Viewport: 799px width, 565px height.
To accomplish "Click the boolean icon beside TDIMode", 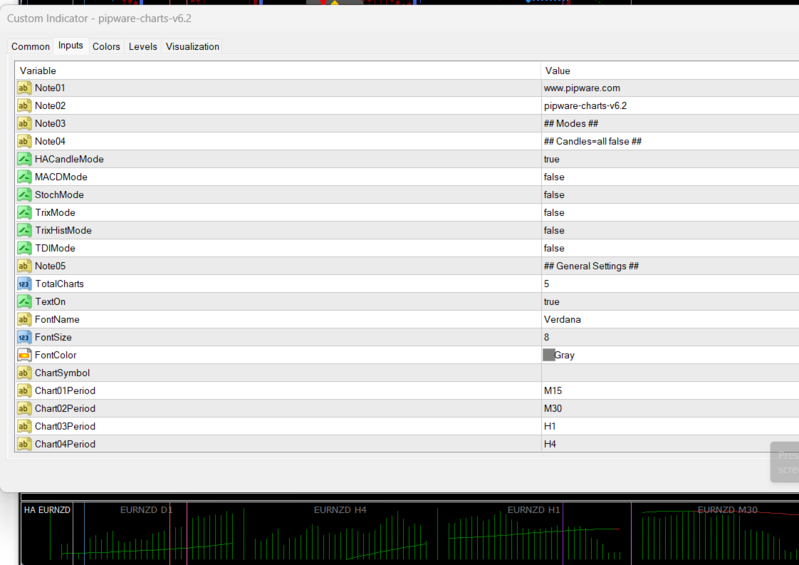I will tap(24, 249).
